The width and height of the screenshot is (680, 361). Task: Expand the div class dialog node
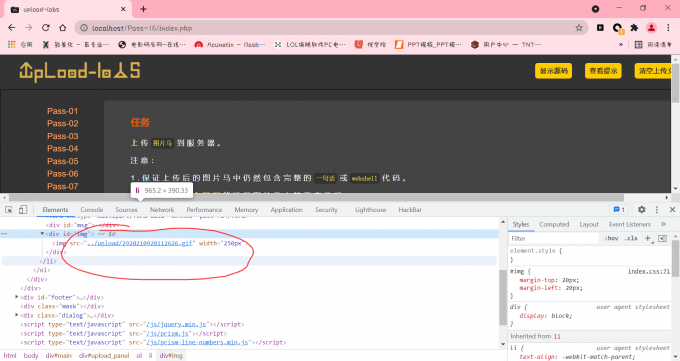click(x=16, y=315)
